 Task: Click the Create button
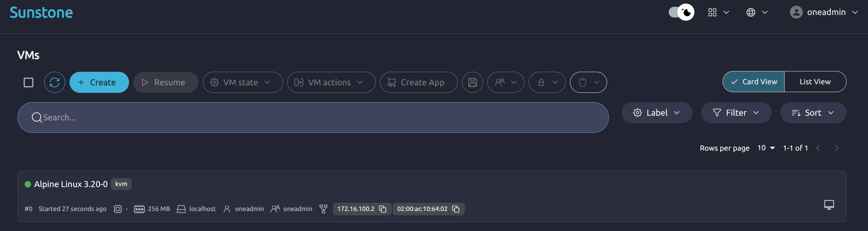[99, 82]
